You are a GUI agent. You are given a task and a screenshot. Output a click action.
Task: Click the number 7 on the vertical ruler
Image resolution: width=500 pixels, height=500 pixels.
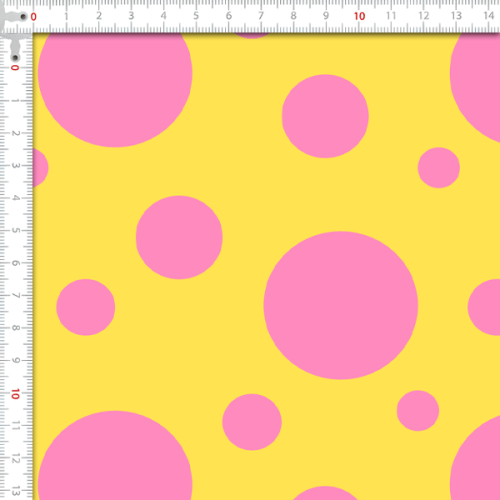coord(16,296)
